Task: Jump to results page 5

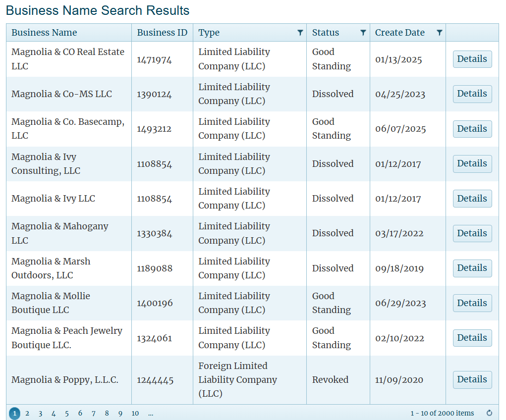Action: point(67,413)
